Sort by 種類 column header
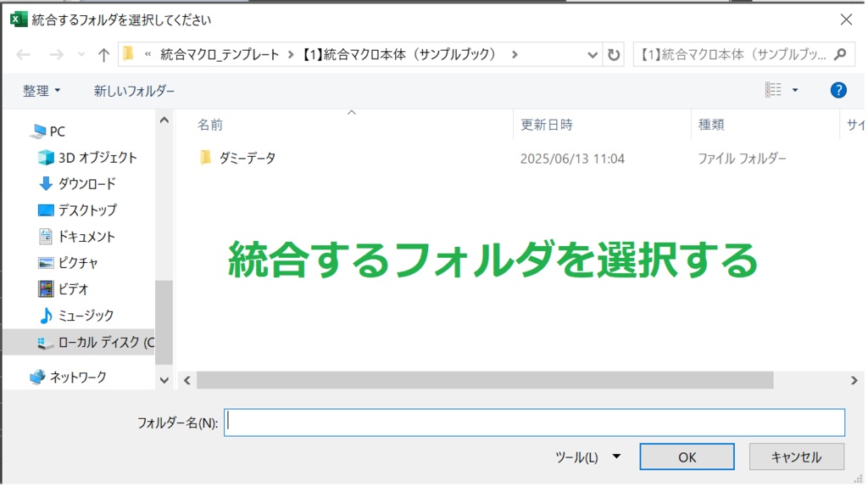 (711, 125)
